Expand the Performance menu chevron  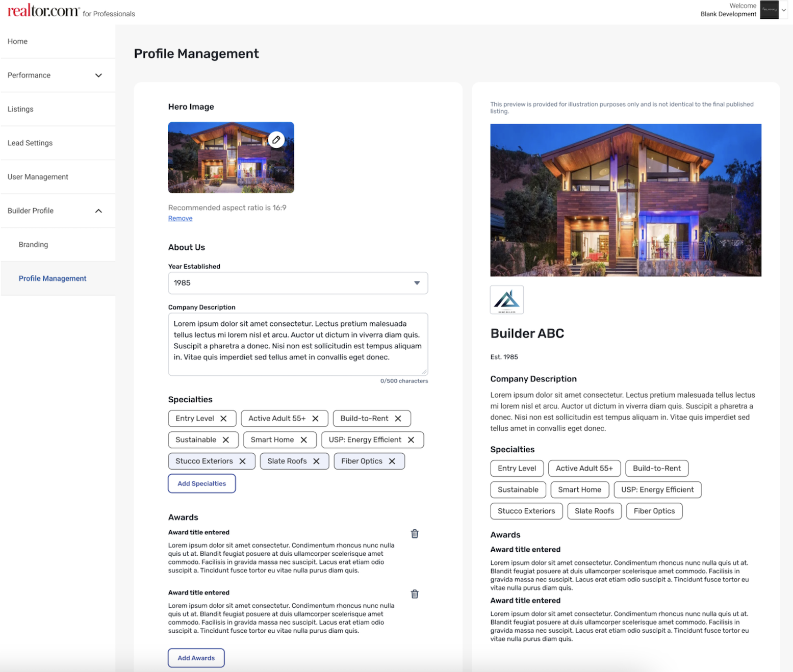tap(99, 75)
